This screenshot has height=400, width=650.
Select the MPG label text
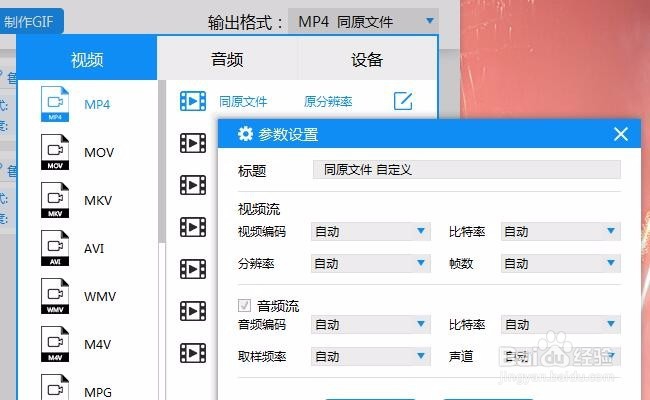tap(98, 392)
